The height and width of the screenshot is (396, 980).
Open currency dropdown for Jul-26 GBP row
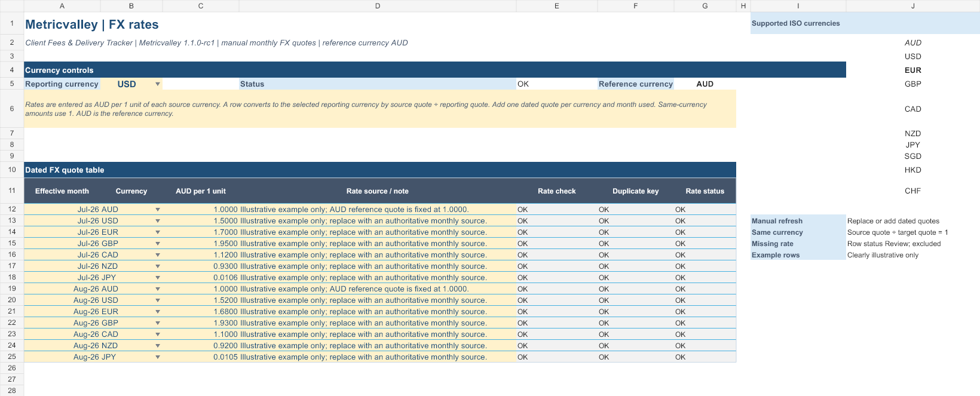point(158,244)
